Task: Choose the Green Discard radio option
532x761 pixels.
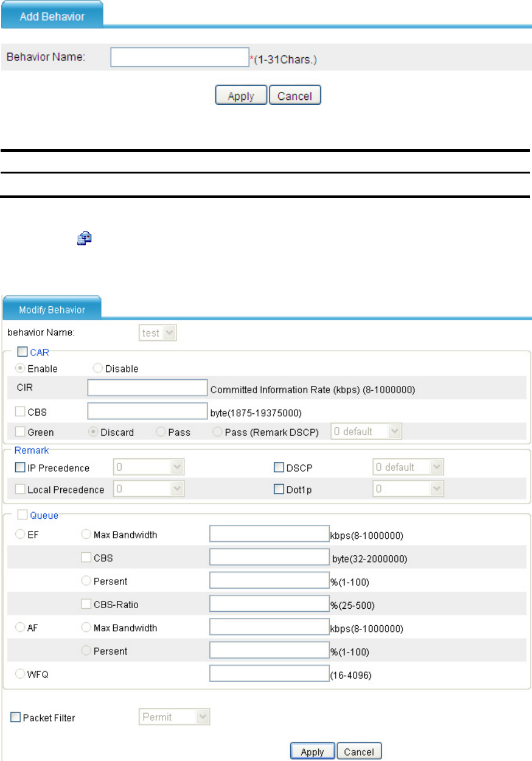Action: coord(93,432)
